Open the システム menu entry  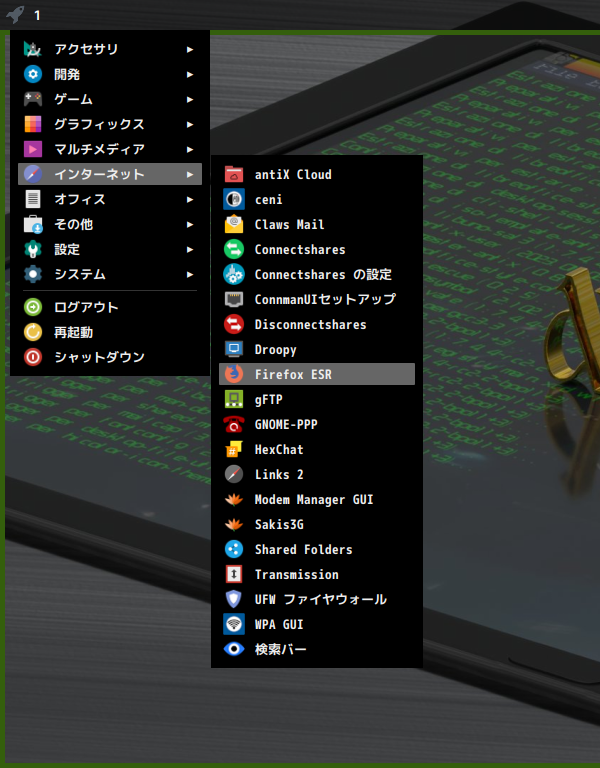(110, 274)
